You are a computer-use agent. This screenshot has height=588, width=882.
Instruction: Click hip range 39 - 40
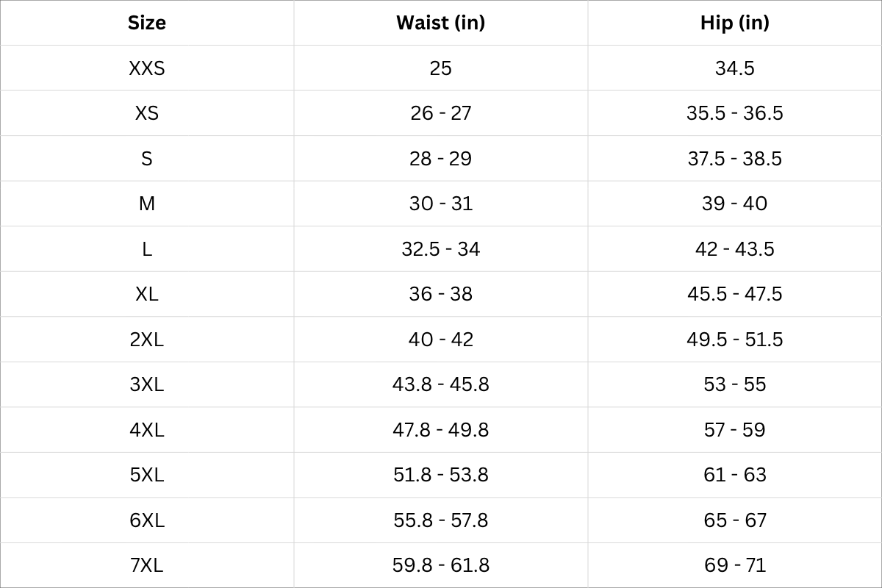[x=735, y=204]
